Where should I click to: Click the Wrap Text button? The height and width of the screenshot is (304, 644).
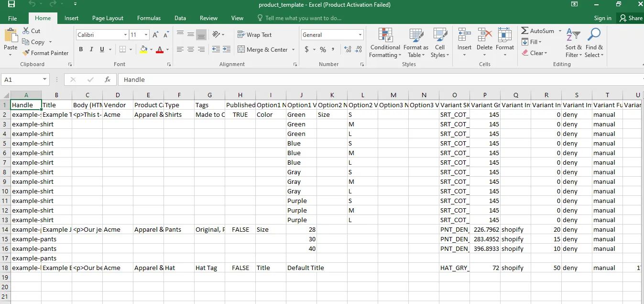pyautogui.click(x=255, y=34)
